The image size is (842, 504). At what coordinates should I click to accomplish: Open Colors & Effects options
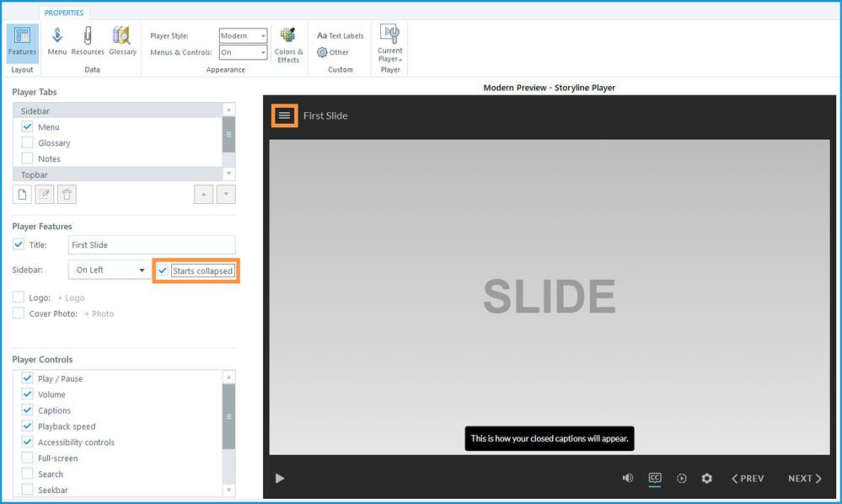pos(288,45)
